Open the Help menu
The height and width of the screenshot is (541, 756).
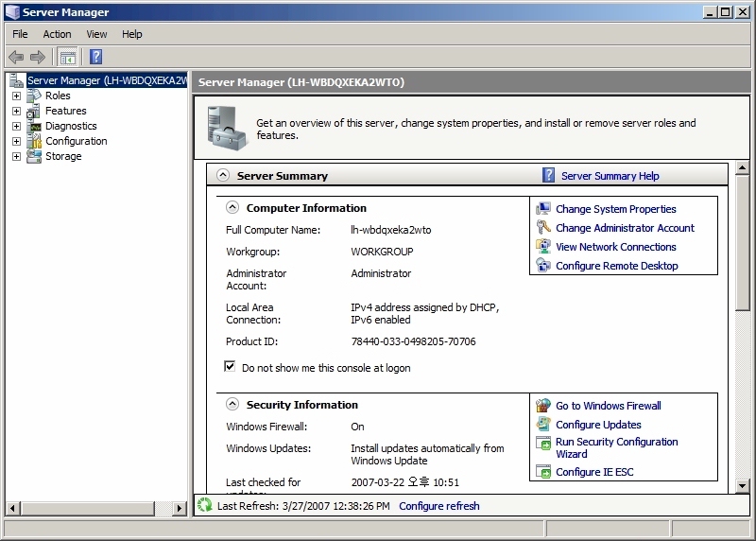[131, 34]
